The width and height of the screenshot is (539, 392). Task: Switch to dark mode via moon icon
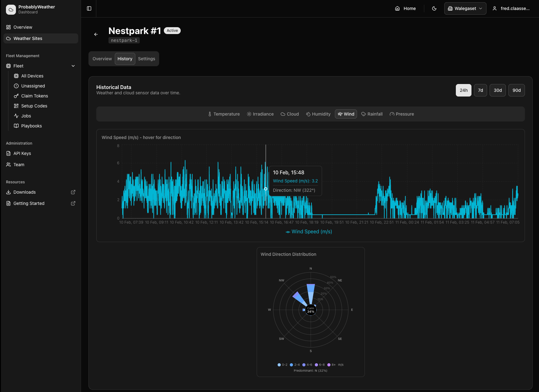[434, 8]
